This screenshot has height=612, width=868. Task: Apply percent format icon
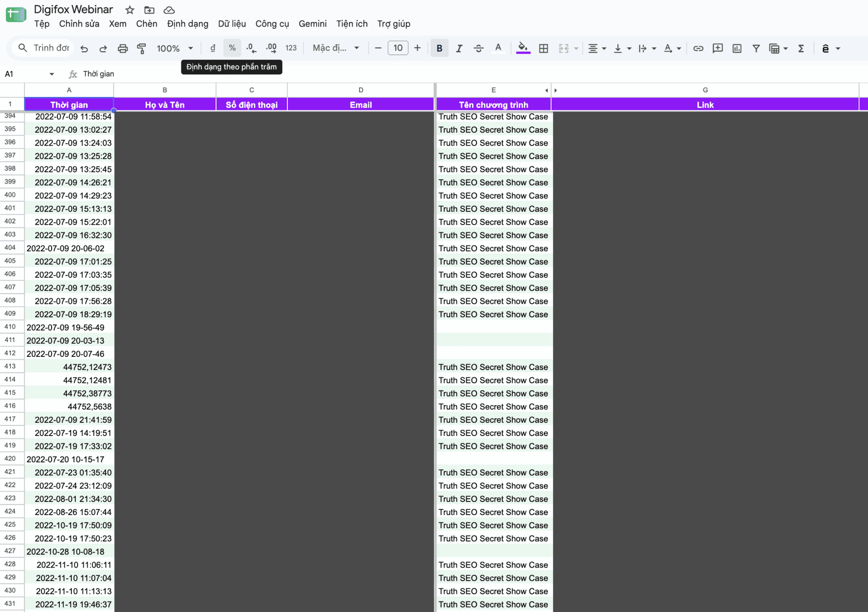click(x=232, y=48)
